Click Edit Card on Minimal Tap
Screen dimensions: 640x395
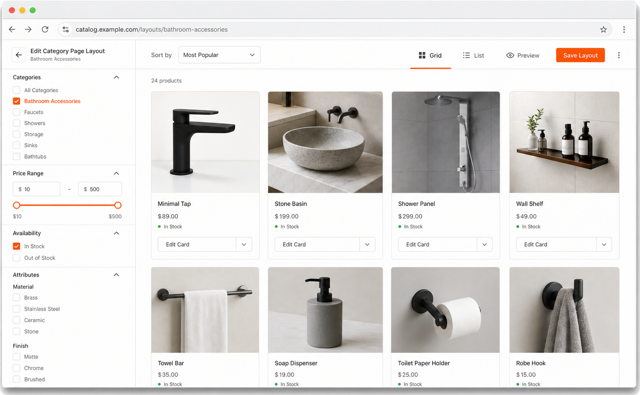tap(197, 244)
